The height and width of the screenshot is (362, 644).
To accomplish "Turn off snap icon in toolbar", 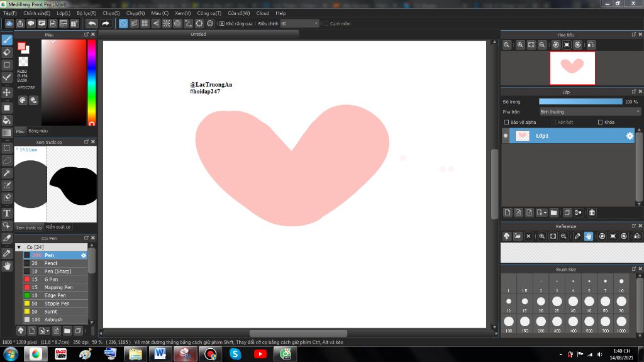I will [123, 24].
